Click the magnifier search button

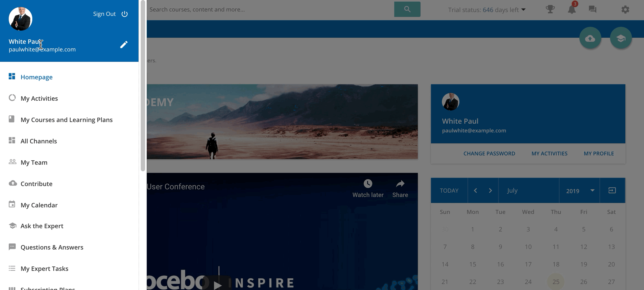point(407,9)
